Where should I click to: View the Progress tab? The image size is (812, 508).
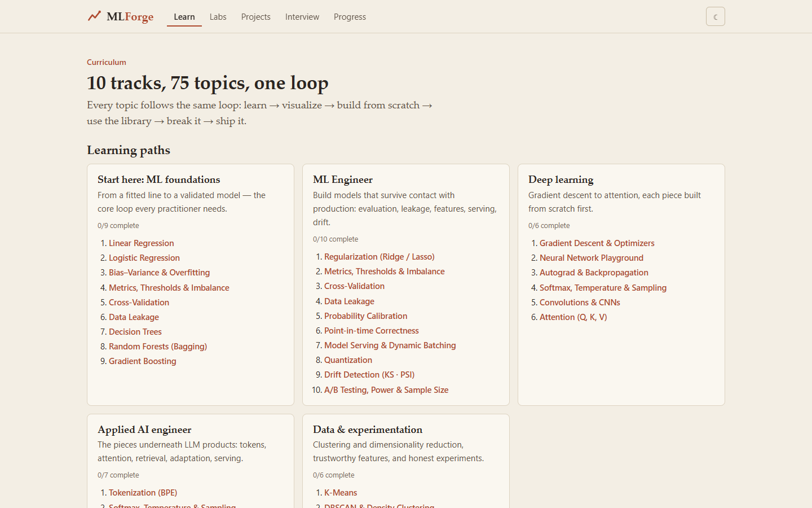(x=350, y=17)
